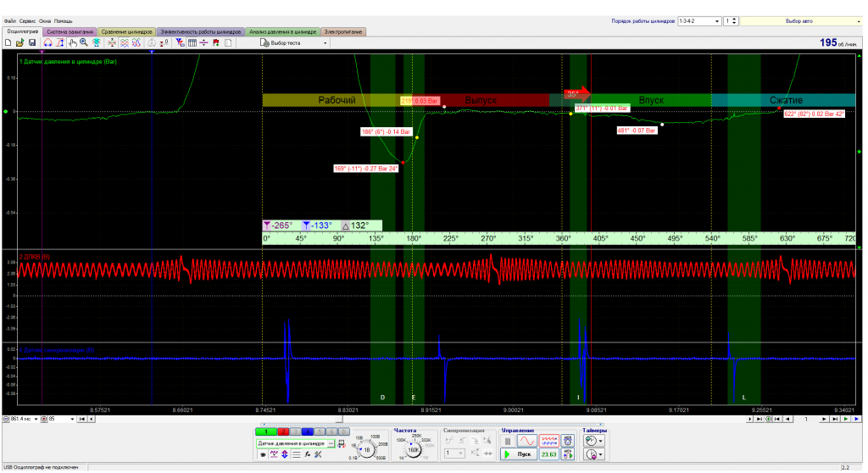Click the Пуск start button
868x473 pixels.
(x=519, y=454)
